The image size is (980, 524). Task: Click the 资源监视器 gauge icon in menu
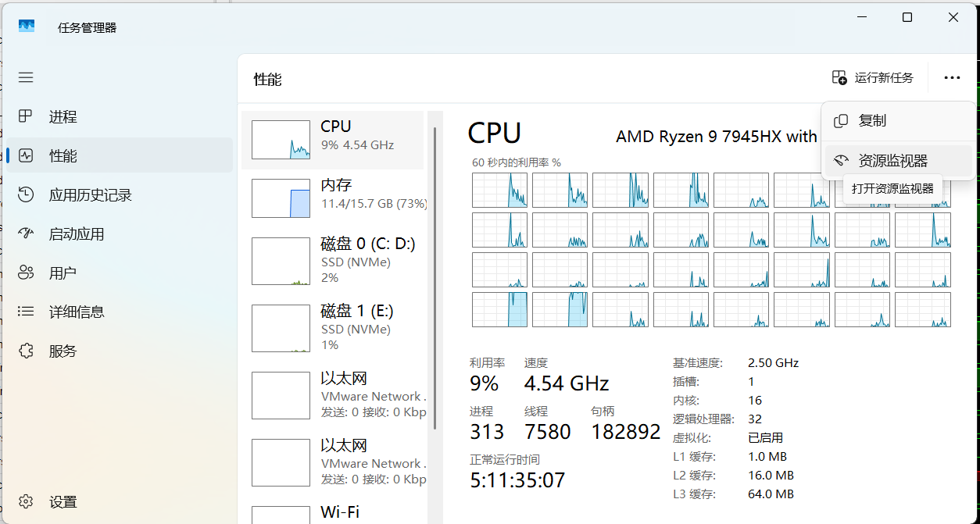pyautogui.click(x=841, y=160)
